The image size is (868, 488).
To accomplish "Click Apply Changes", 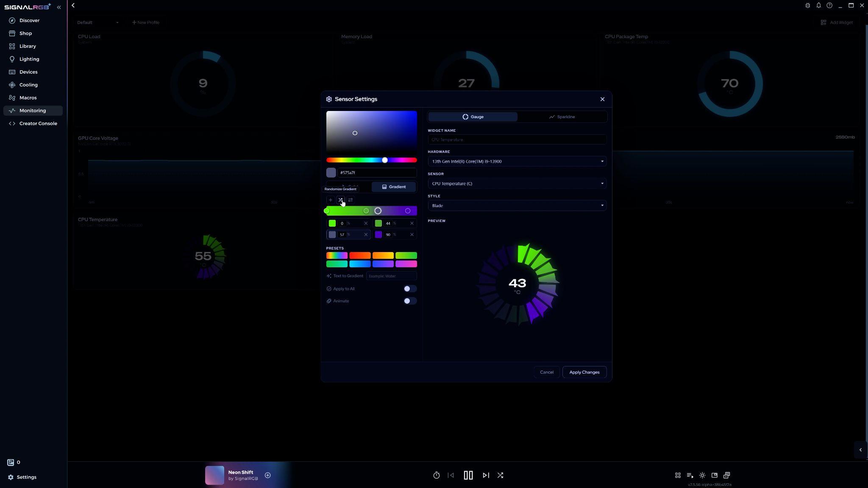I will (x=584, y=372).
